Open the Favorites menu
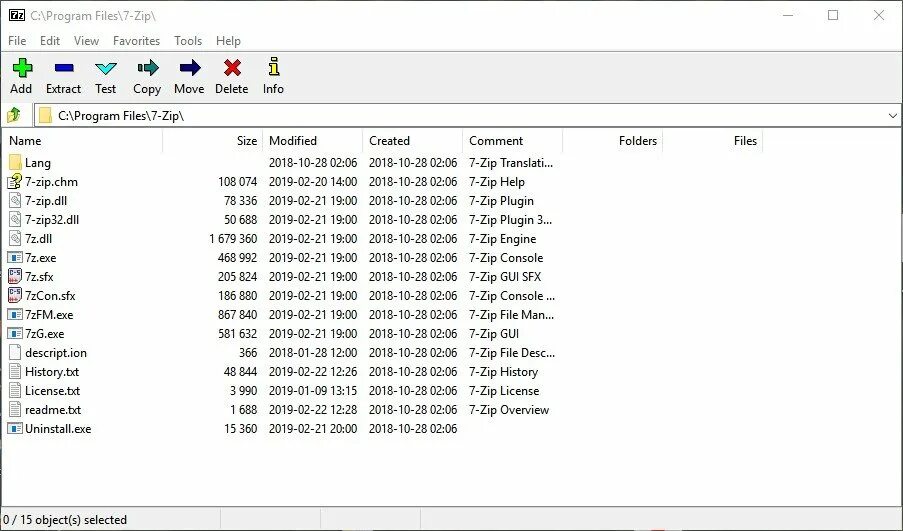The height and width of the screenshot is (531, 903). coord(136,41)
